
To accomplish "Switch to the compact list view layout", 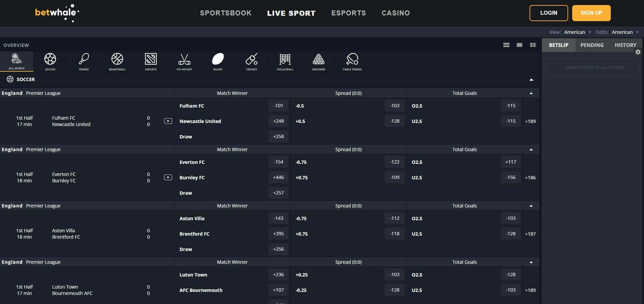I will click(x=506, y=45).
